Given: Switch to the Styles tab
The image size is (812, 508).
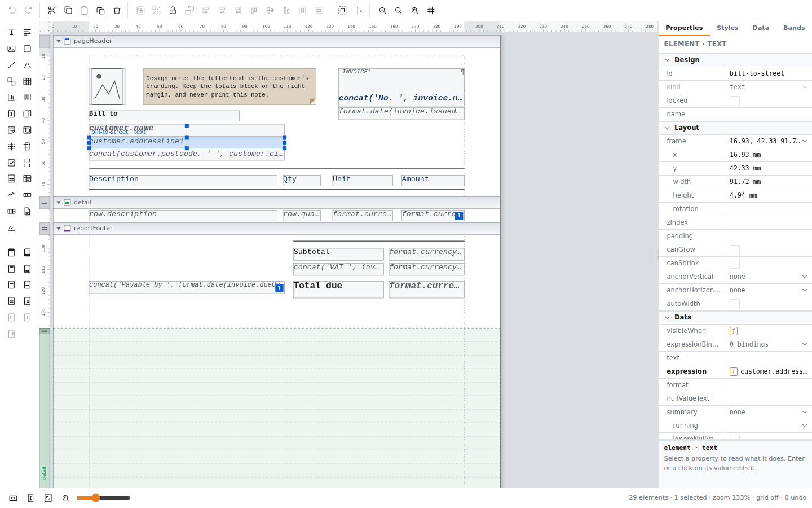Looking at the screenshot, I should [727, 28].
